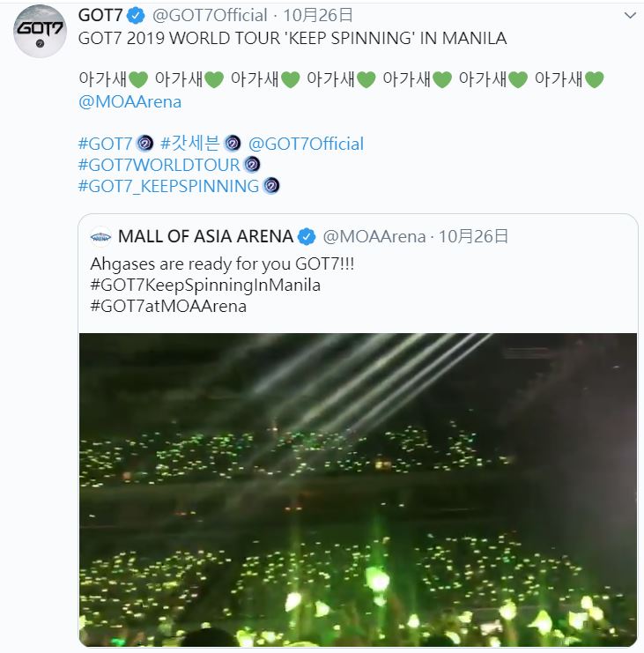Viewport: 644px width, 653px height.
Task: Click the @GOT7Official mention in tweet body
Action: coord(306,144)
